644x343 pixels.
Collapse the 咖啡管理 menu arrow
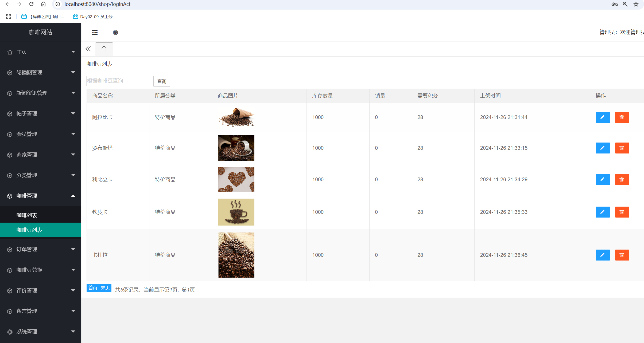[73, 196]
